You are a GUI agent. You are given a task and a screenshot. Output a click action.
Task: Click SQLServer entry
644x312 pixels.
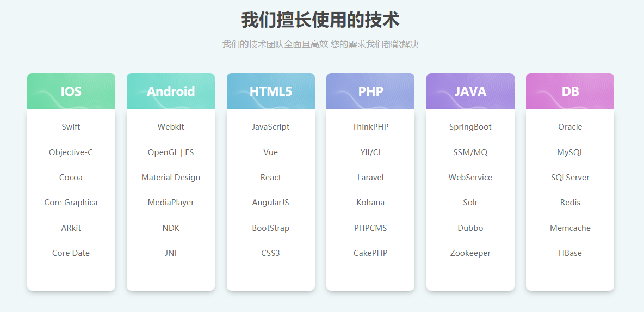[570, 178]
